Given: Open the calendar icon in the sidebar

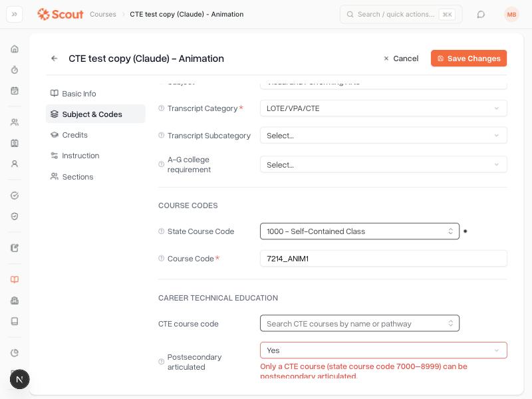Looking at the screenshot, I should 15,90.
